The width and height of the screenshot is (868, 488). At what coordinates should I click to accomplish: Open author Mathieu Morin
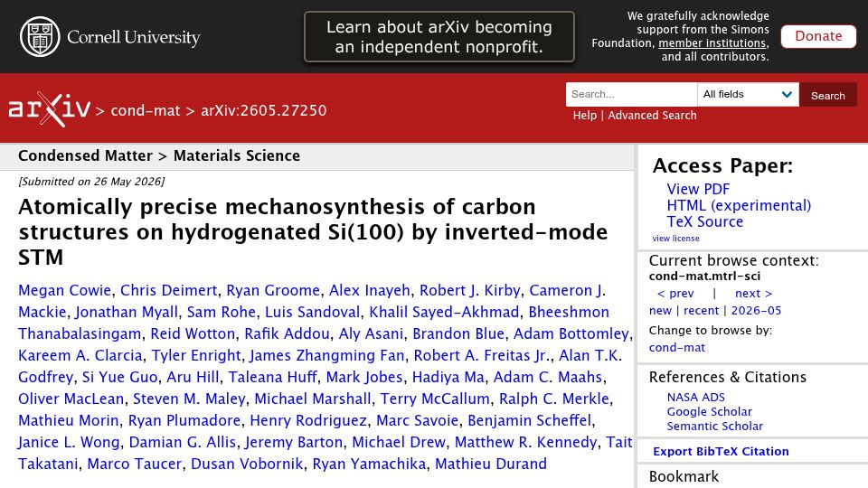(69, 420)
